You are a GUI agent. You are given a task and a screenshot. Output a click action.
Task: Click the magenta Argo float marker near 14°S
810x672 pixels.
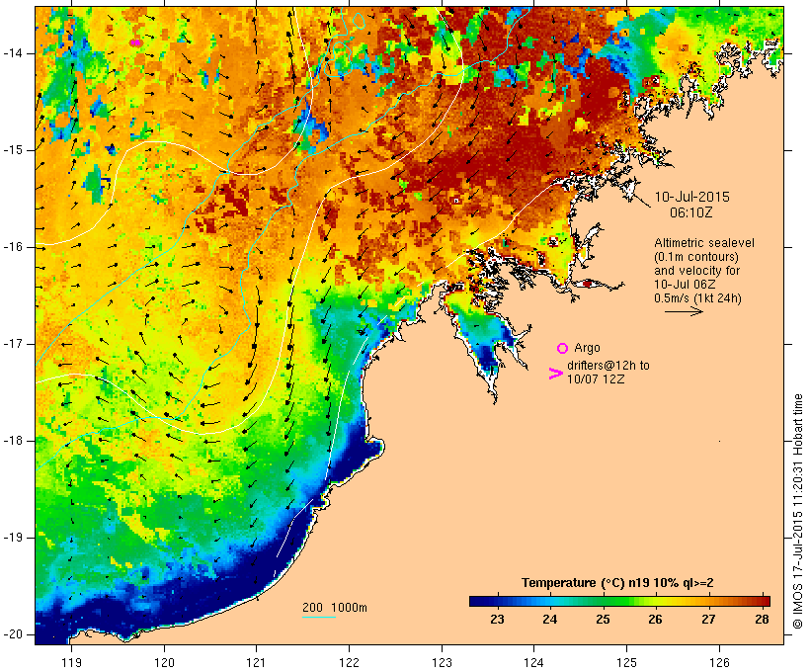coord(135,42)
